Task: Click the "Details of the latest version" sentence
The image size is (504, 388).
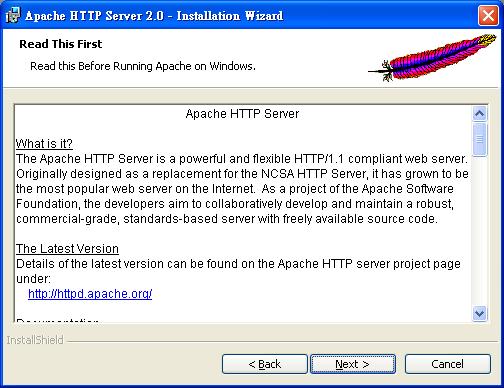Action: click(238, 271)
